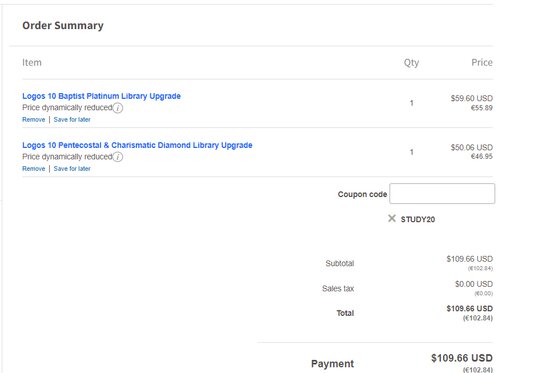Select the applied STUDY20 coupon text

tap(418, 219)
